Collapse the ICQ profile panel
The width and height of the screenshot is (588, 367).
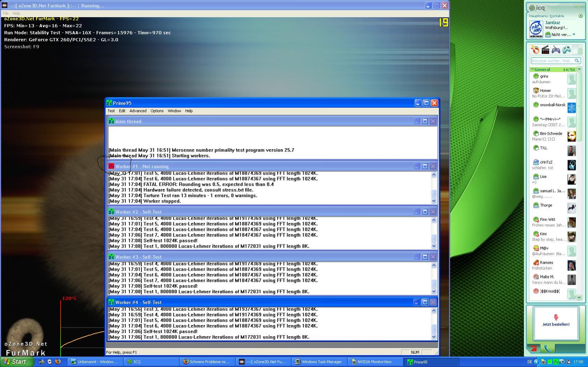pyautogui.click(x=580, y=16)
